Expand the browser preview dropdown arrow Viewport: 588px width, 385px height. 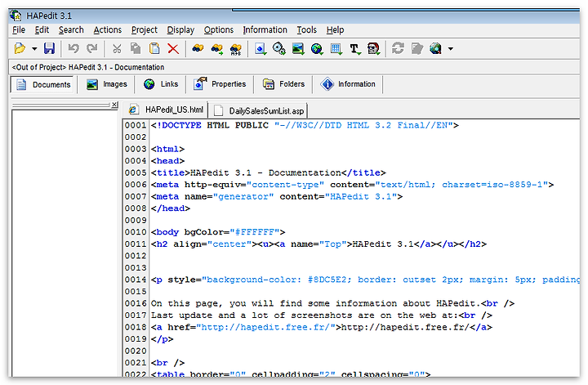click(450, 49)
